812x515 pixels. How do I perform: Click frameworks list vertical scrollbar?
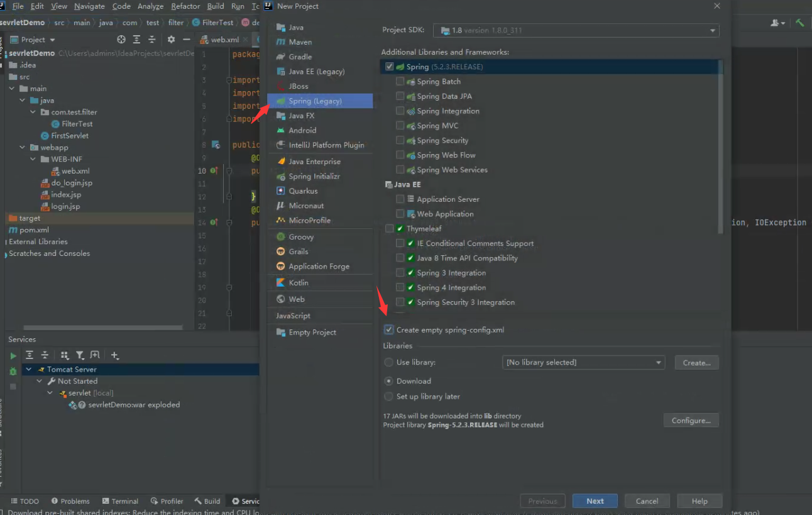tap(721, 148)
